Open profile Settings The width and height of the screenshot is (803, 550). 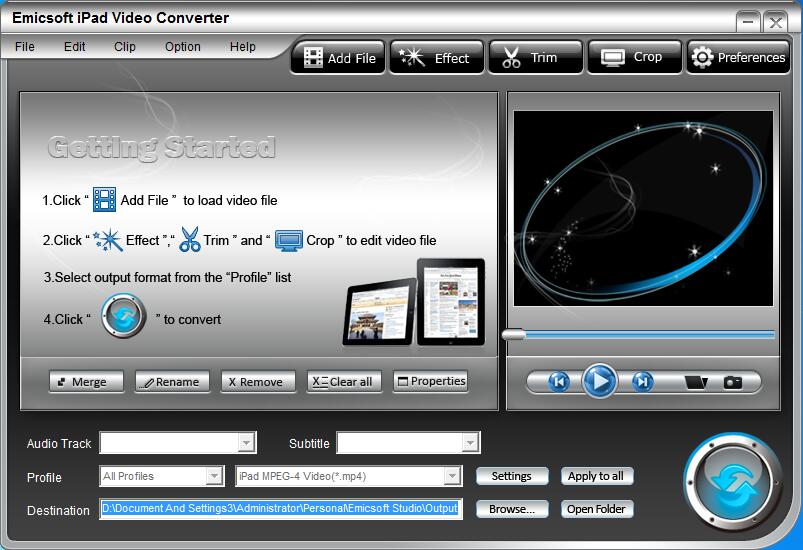point(512,476)
